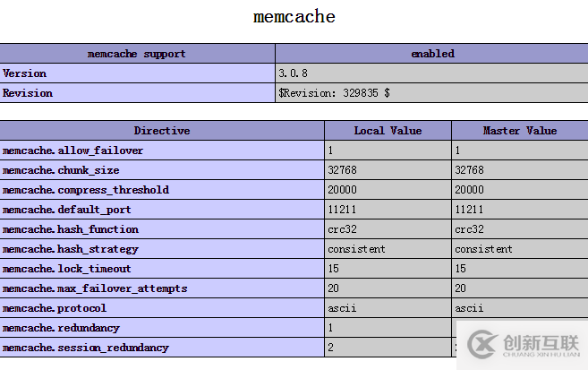Click master value of memcache.max_failover_attempts
The width and height of the screenshot is (588, 370).
461,288
